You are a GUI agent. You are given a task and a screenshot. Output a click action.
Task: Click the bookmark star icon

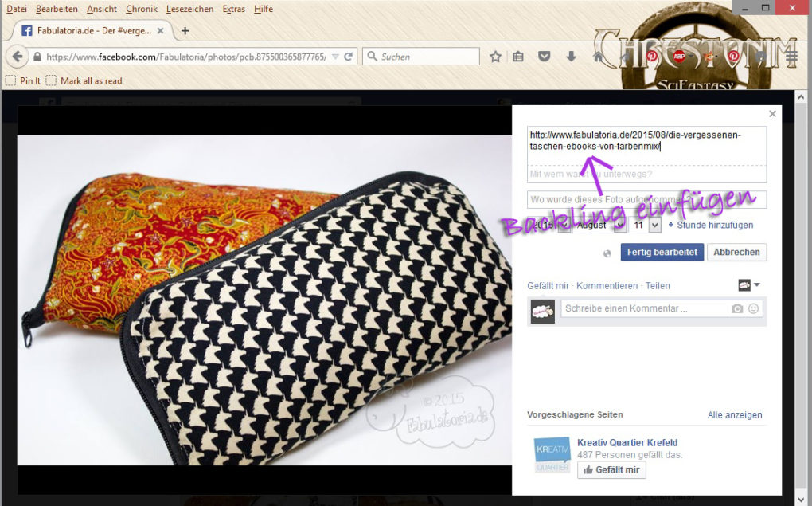pyautogui.click(x=495, y=57)
